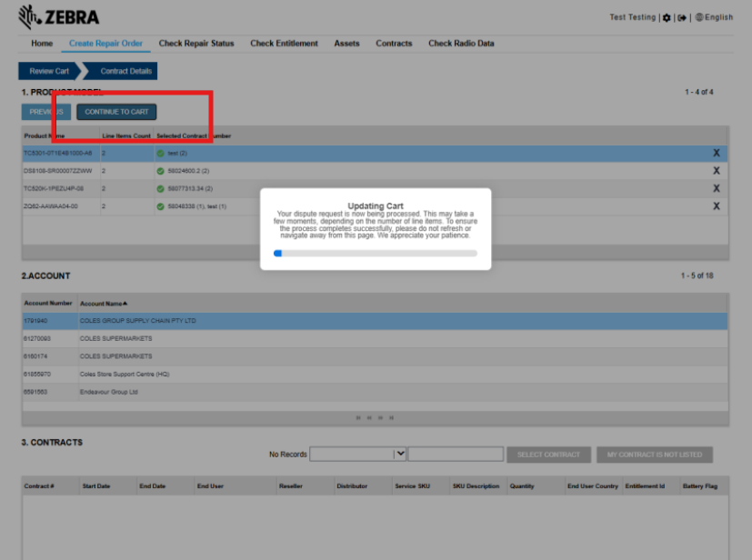
Task: Click the My Contract Is Not Listed button
Action: [x=655, y=455]
